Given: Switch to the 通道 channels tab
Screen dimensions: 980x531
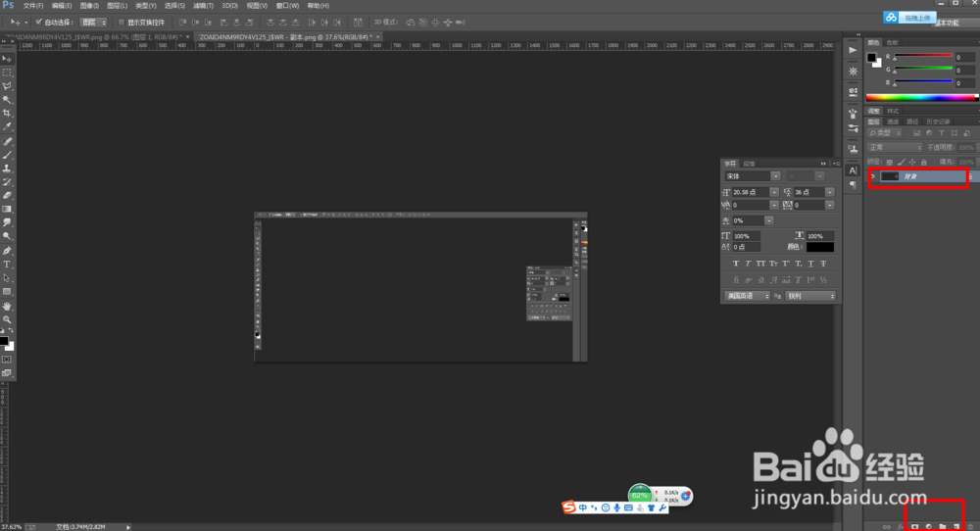Looking at the screenshot, I should (893, 121).
